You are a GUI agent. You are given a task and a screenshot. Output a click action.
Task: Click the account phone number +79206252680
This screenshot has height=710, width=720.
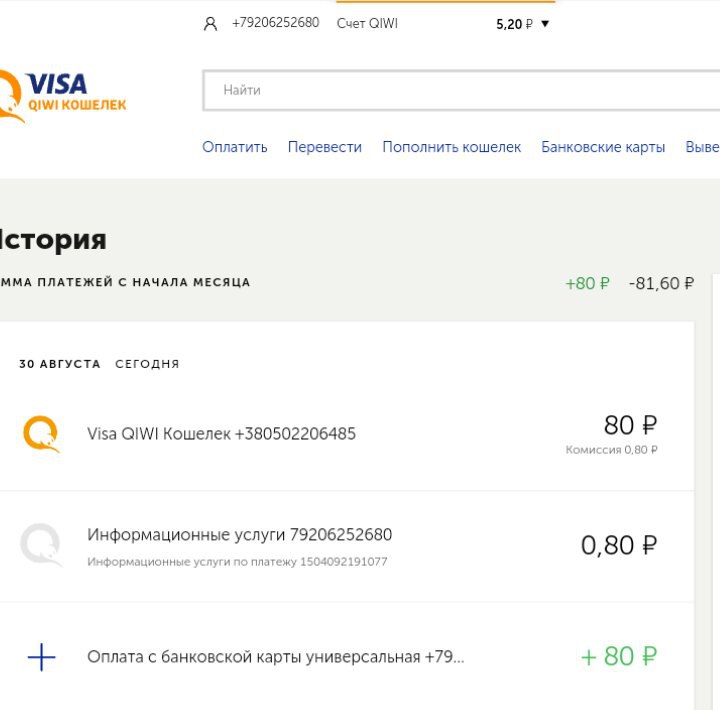point(275,23)
